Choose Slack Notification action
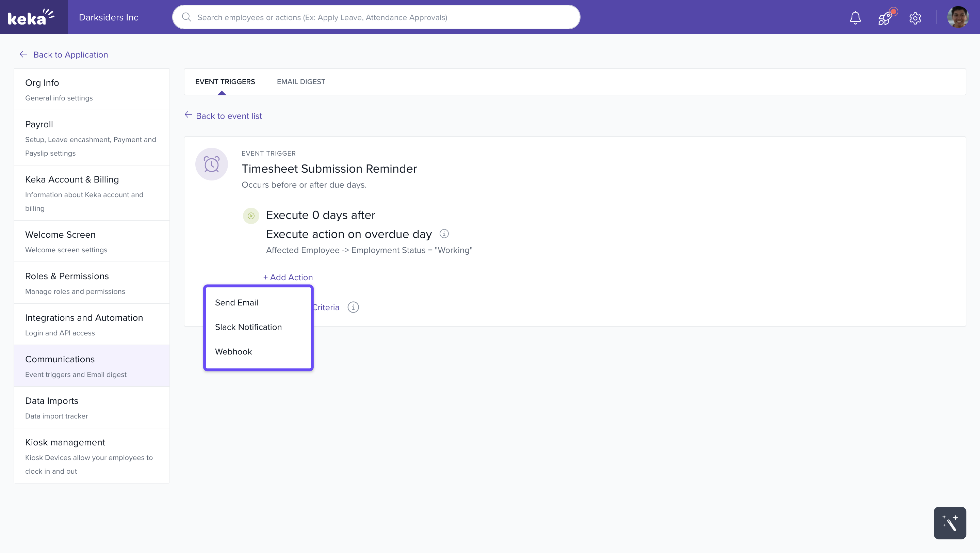The height and width of the screenshot is (553, 980). coord(248,327)
